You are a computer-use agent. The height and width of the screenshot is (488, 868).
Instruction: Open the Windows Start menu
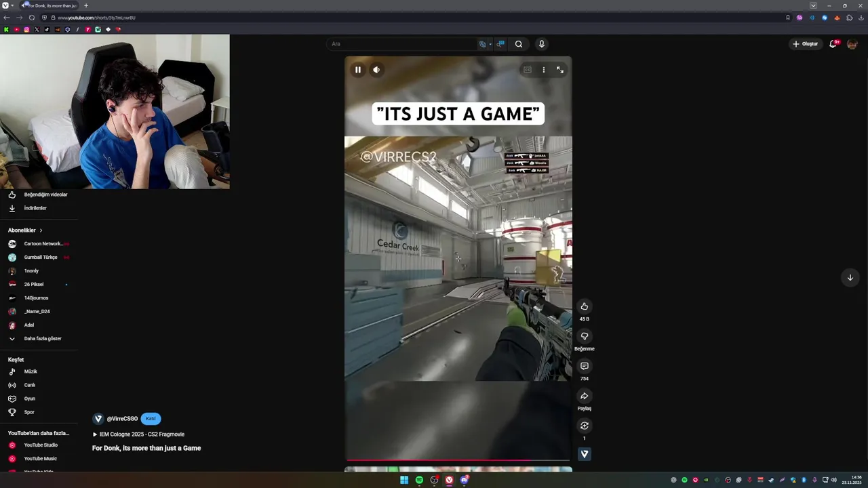404,480
